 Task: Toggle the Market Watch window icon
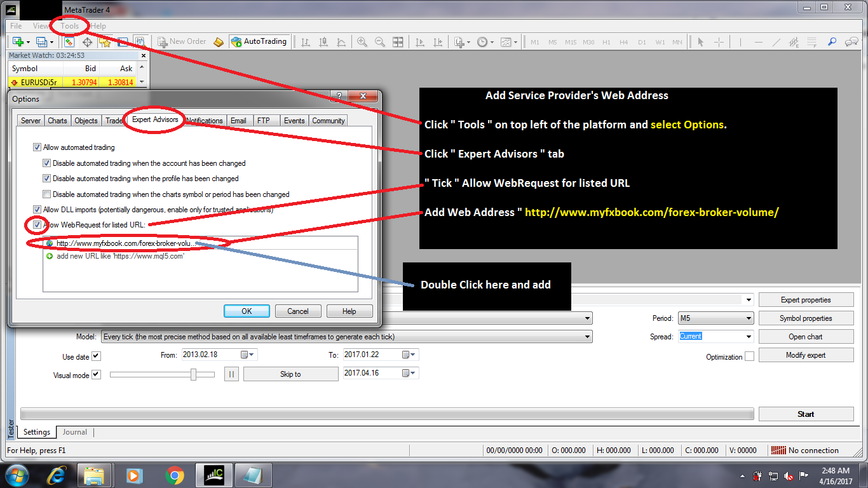[x=69, y=42]
